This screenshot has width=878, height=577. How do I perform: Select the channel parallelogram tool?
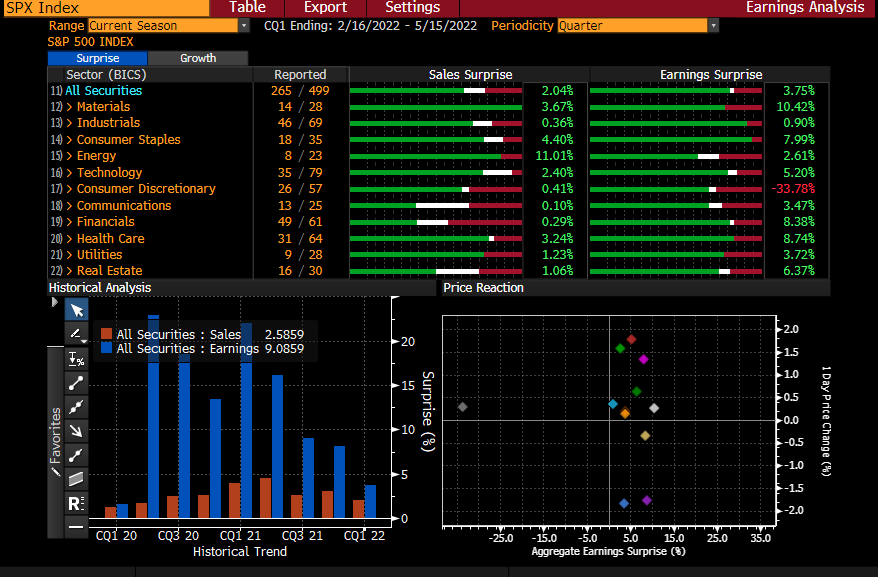(77, 479)
